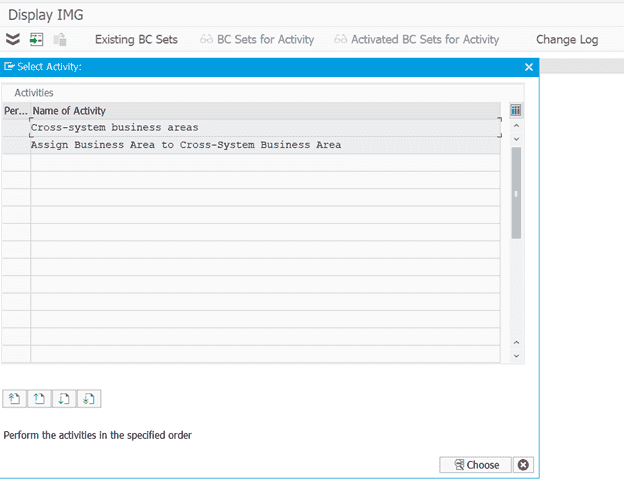Close the Select Activity dialog
This screenshot has height=504, width=624.
pos(529,66)
